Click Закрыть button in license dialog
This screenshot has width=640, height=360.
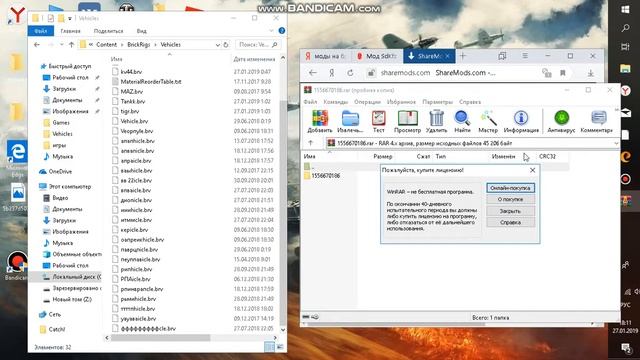point(510,211)
